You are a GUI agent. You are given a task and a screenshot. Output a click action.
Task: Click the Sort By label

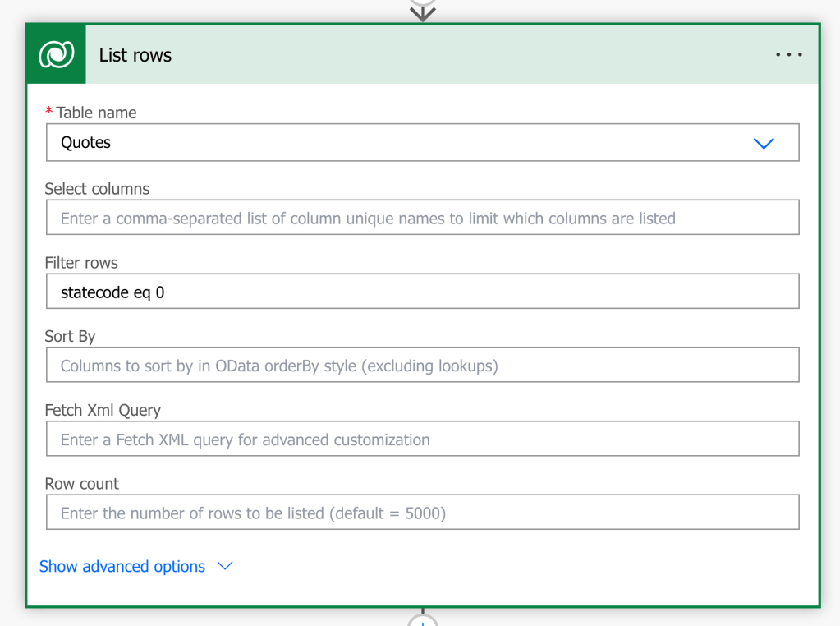point(71,337)
